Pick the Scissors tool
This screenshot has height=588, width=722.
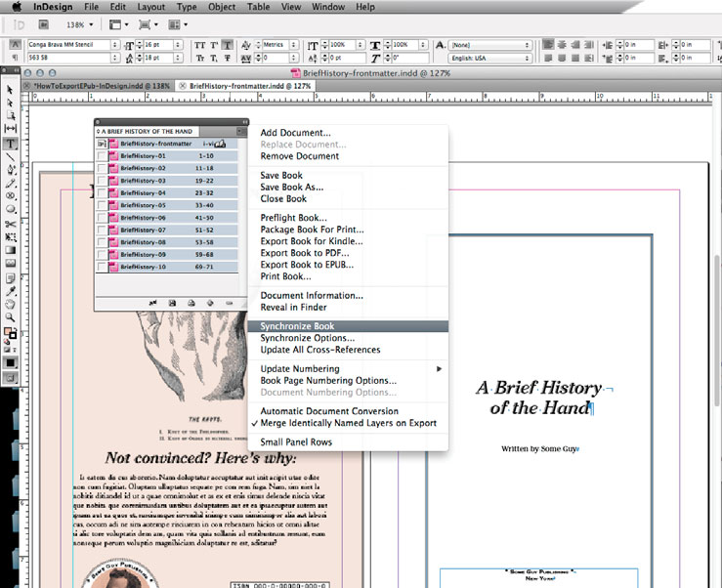[11, 224]
